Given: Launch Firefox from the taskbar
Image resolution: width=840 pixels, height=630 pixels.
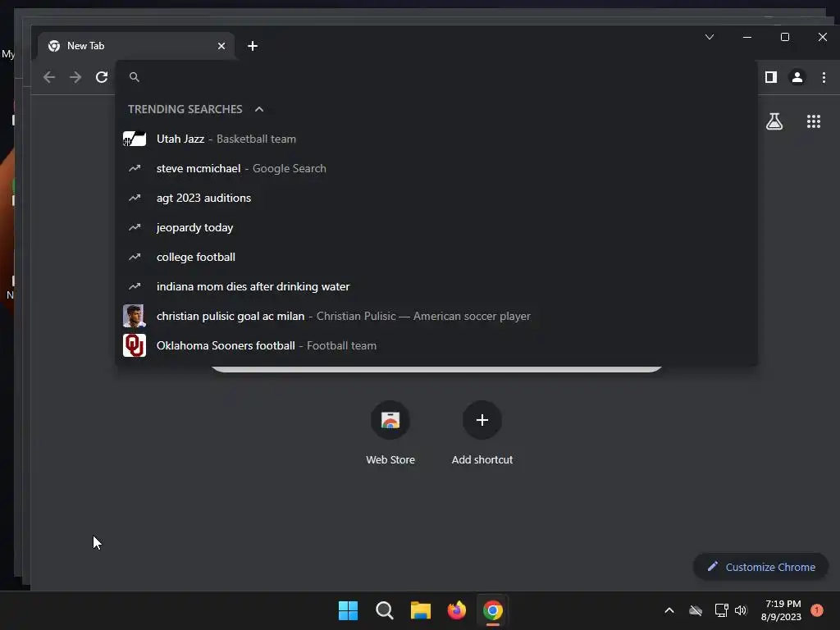Looking at the screenshot, I should point(456,610).
